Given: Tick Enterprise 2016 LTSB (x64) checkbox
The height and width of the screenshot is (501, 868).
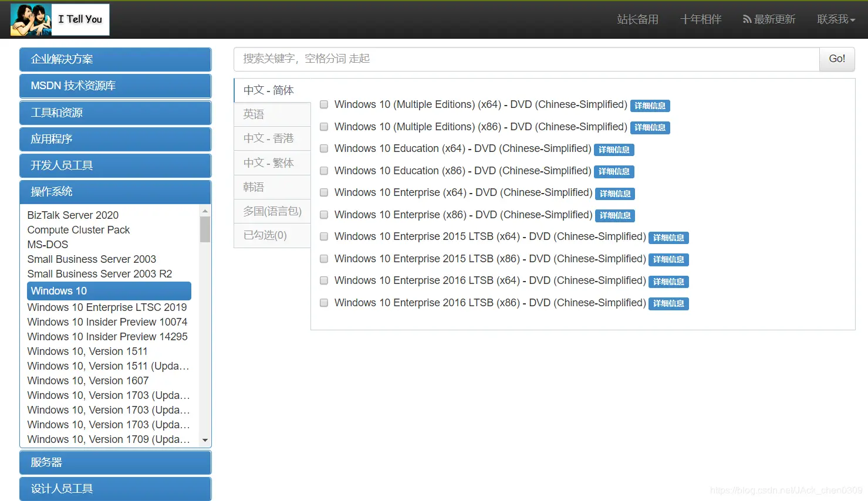Looking at the screenshot, I should click(x=324, y=281).
